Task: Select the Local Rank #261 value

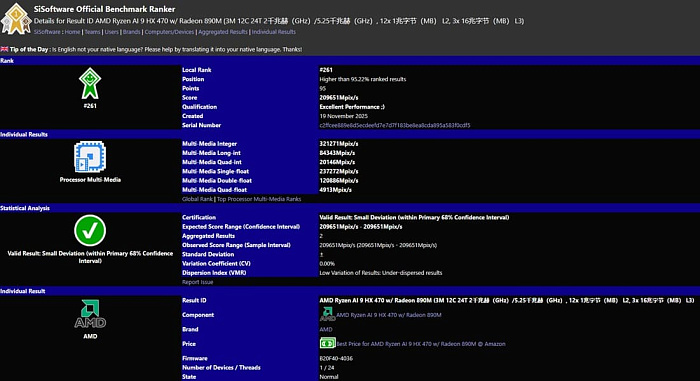Action: [x=326, y=70]
